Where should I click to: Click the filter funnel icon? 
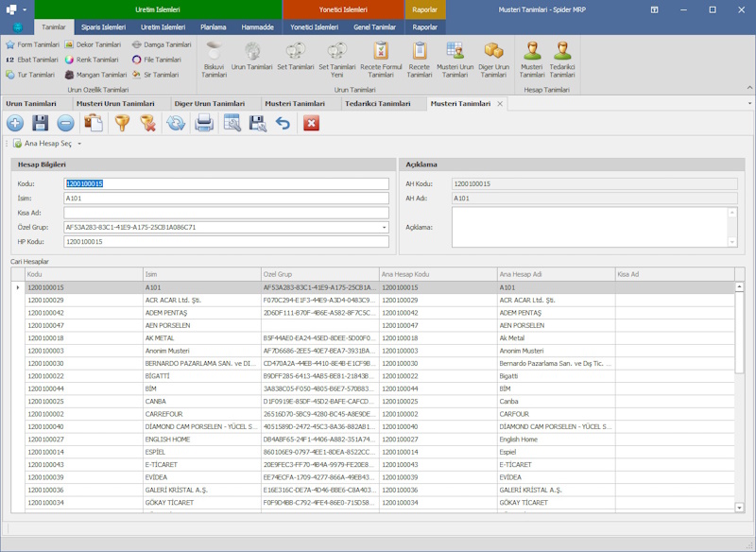click(x=123, y=124)
